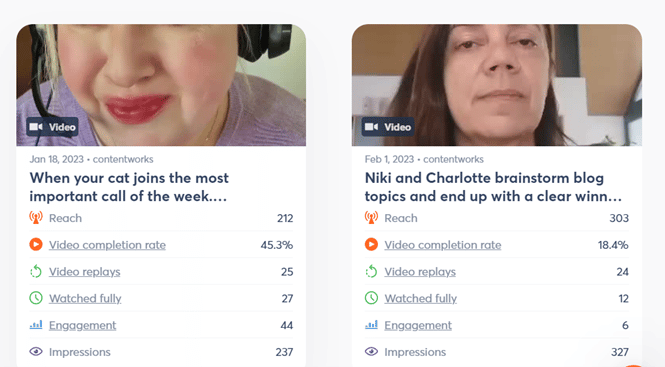The width and height of the screenshot is (665, 367).
Task: Click the replay arrow icon on cat video card
Action: pyautogui.click(x=36, y=271)
